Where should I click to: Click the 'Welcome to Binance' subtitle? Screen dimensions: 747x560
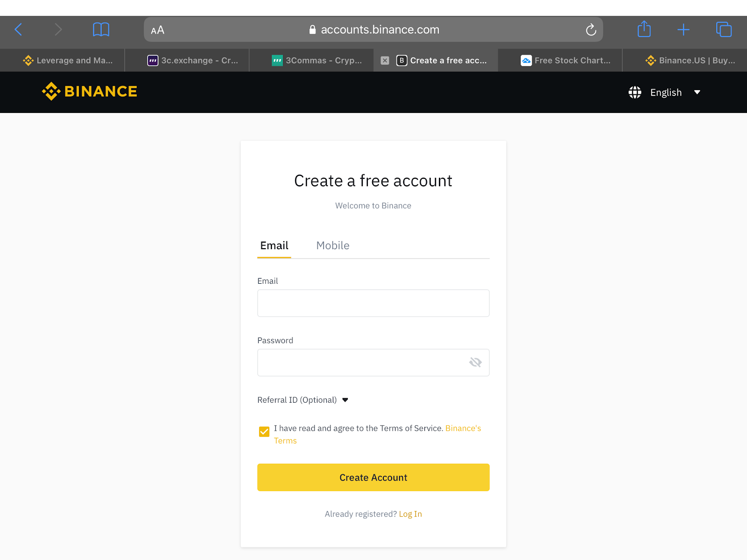373,206
